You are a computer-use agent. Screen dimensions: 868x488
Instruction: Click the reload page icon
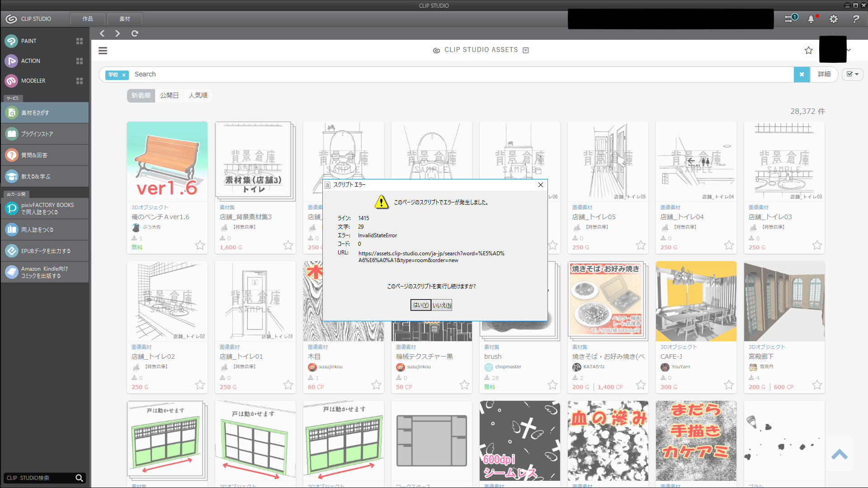pyautogui.click(x=135, y=33)
